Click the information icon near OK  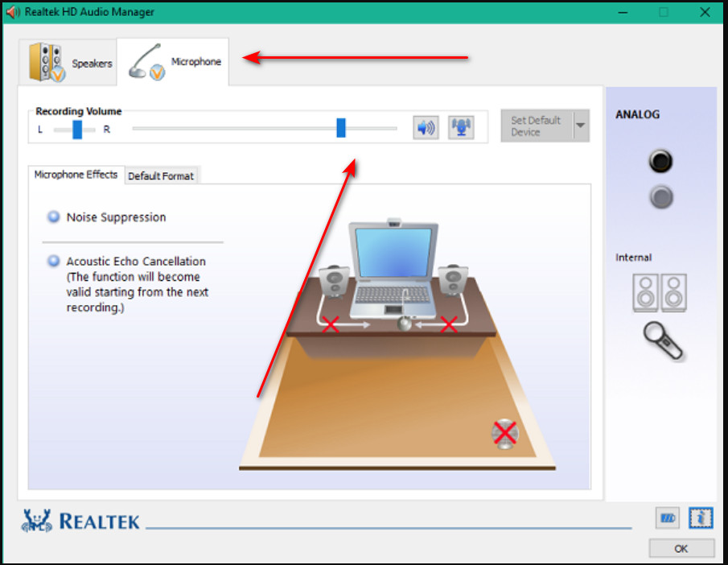pos(701,518)
